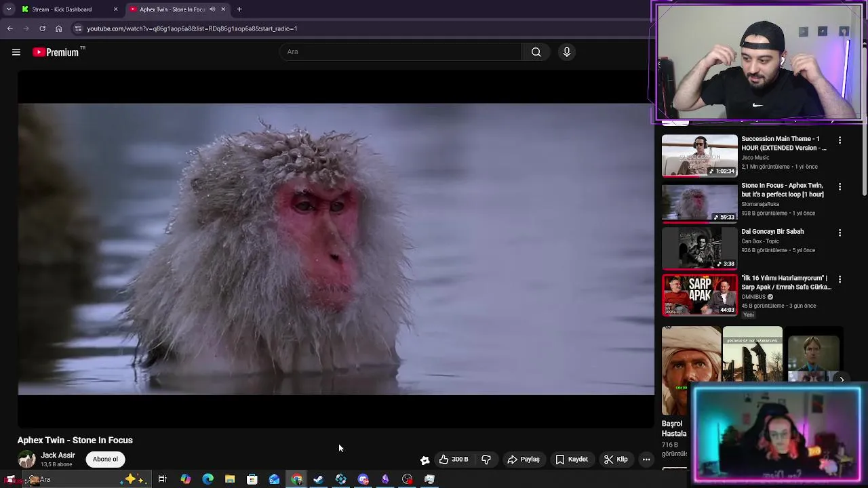Image resolution: width=868 pixels, height=488 pixels.
Task: Open options for Succession Main Theme video
Action: tap(840, 140)
